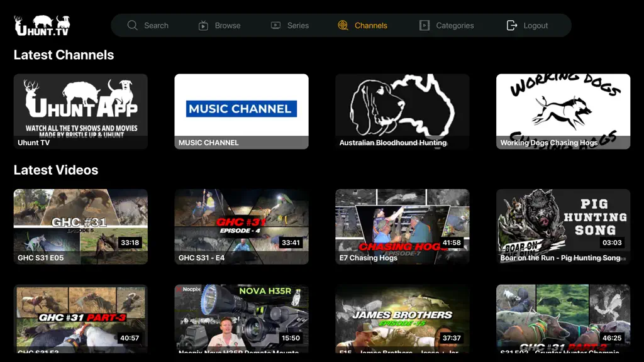Click "Working Dogs Chasing Hogs" caption text
This screenshot has width=644, height=362.
tap(549, 143)
